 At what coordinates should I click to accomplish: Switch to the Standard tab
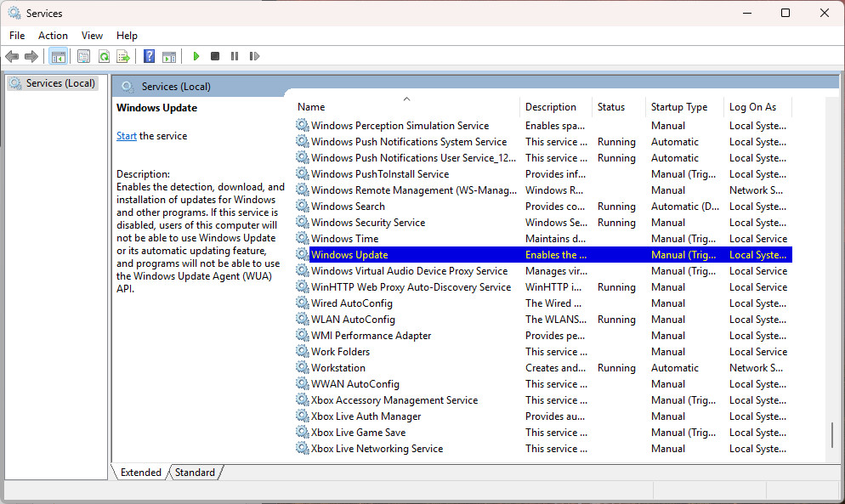195,473
